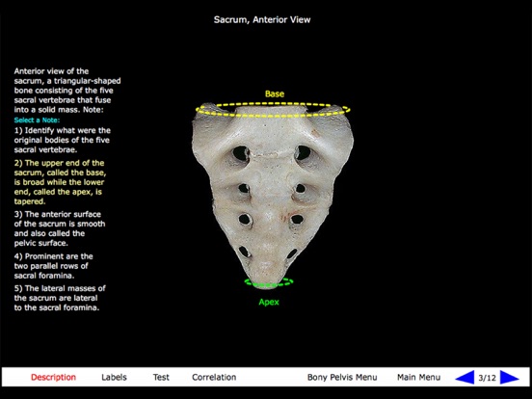Open the Labels tab

tap(114, 377)
